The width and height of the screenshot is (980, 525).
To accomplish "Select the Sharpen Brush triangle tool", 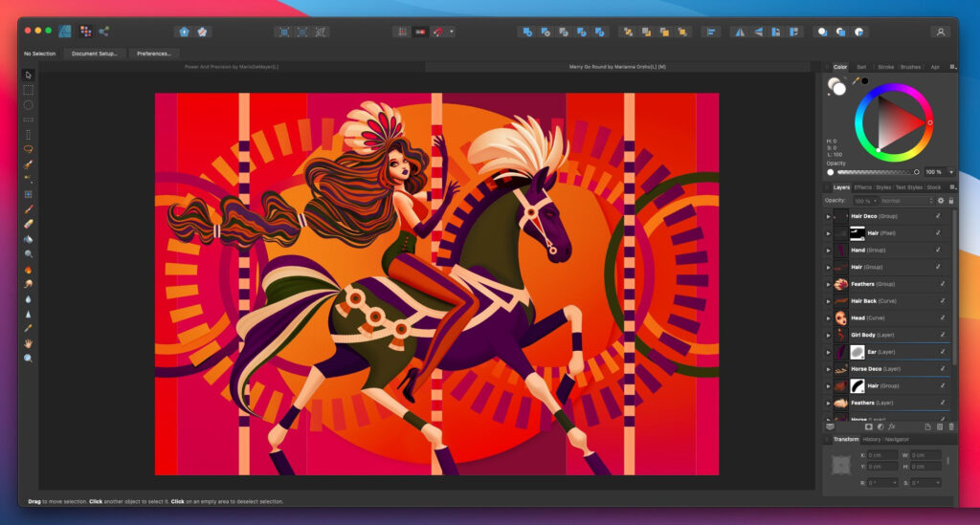I will (28, 314).
